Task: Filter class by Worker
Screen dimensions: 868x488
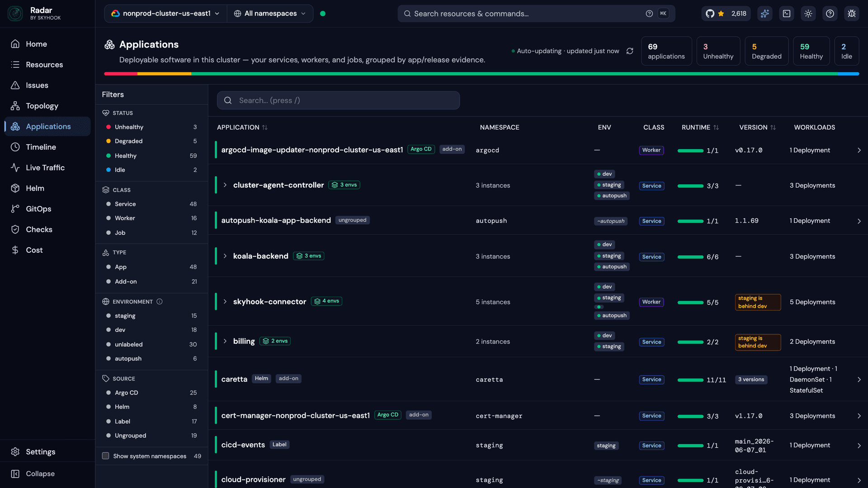Action: point(151,218)
